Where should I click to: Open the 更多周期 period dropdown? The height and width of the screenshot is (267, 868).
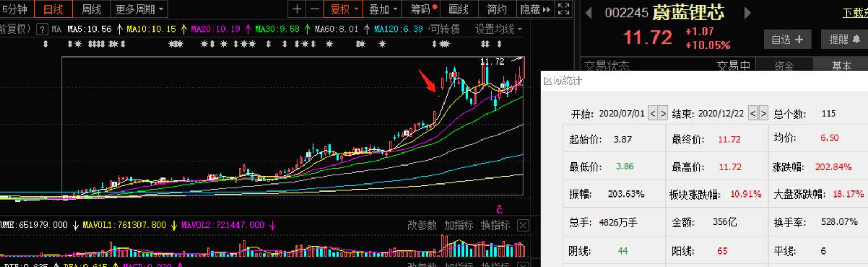tap(139, 9)
